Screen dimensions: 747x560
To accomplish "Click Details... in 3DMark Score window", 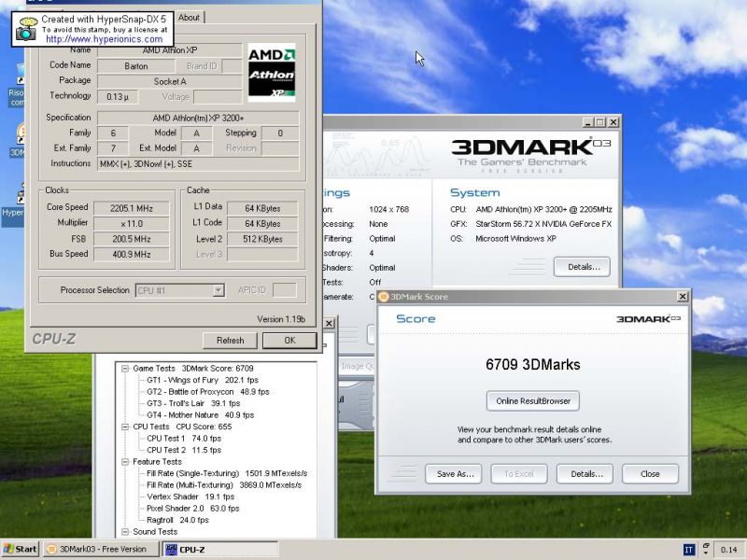I will [x=585, y=474].
